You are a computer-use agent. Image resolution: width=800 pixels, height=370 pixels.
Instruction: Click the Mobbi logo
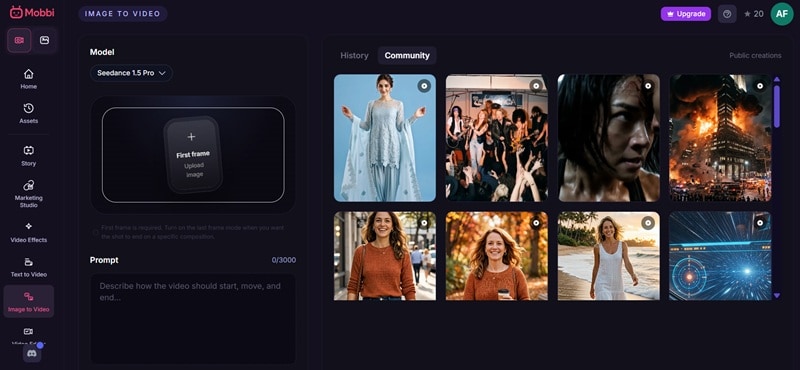32,12
